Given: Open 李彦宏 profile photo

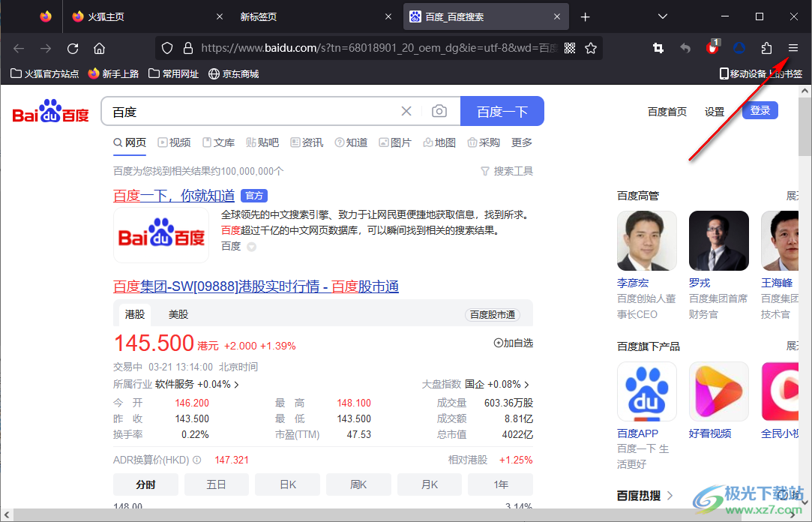Looking at the screenshot, I should coord(647,241).
